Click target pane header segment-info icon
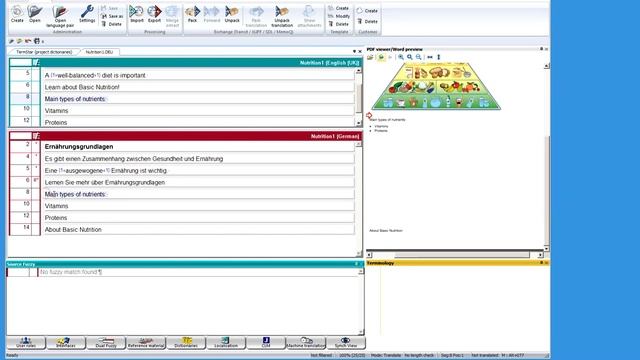Image resolution: width=640 pixels, height=360 pixels. 36,136
